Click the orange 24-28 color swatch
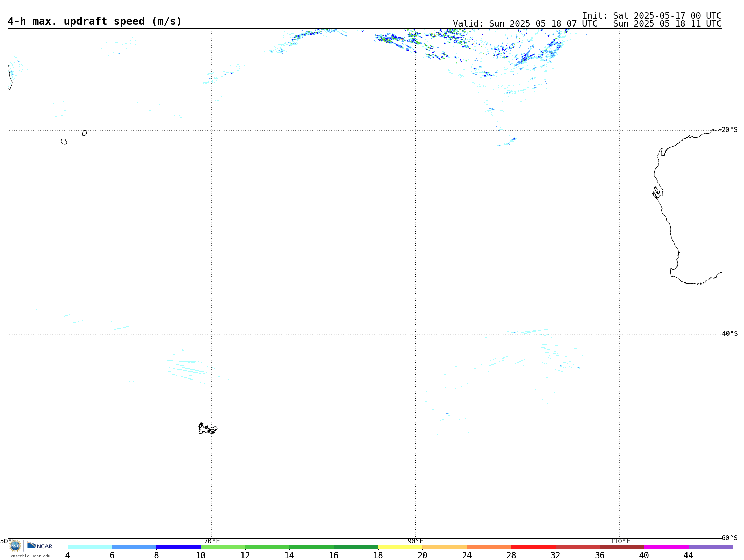The image size is (744, 560). click(x=489, y=547)
